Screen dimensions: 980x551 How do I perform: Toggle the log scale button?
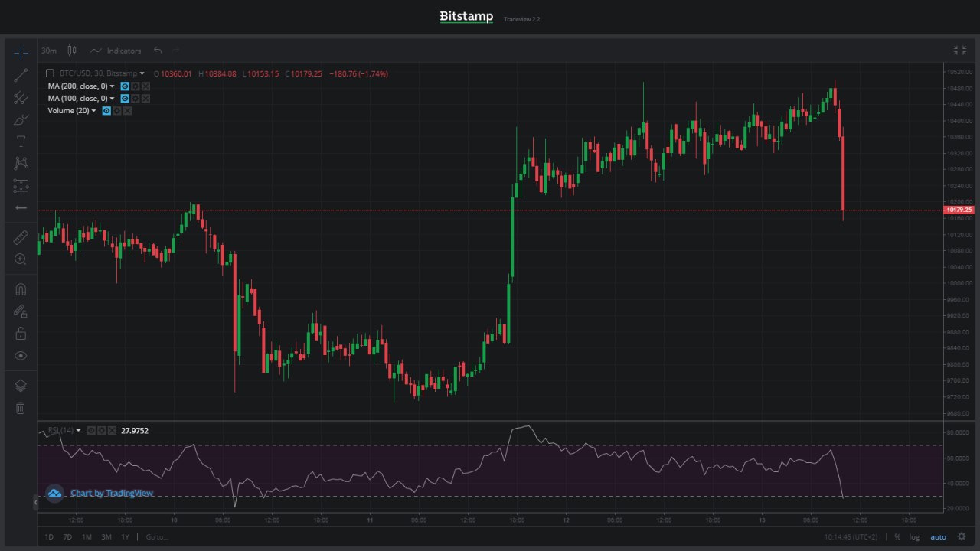point(915,537)
